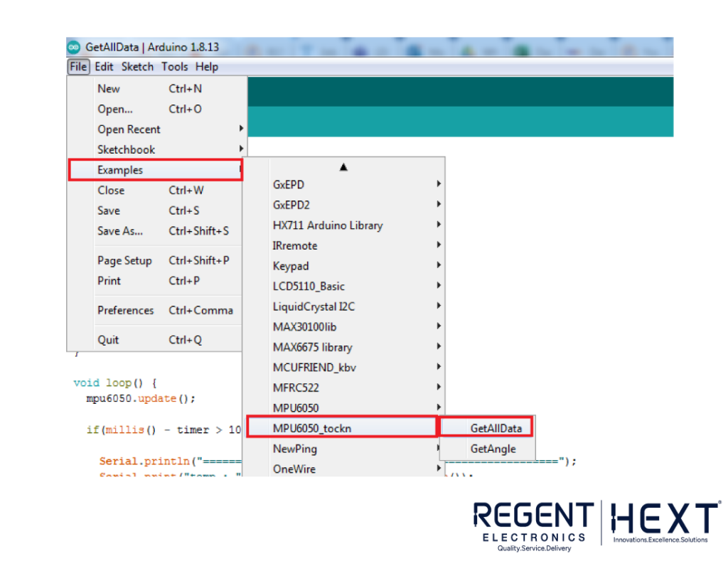Select Quit in File menu
This screenshot has width=728, height=566.
point(156,340)
